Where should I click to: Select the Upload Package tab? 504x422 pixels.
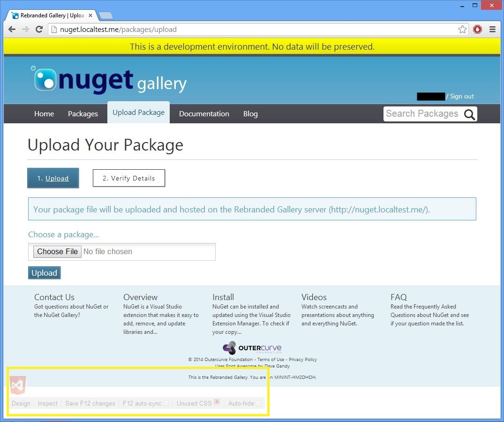click(x=138, y=113)
